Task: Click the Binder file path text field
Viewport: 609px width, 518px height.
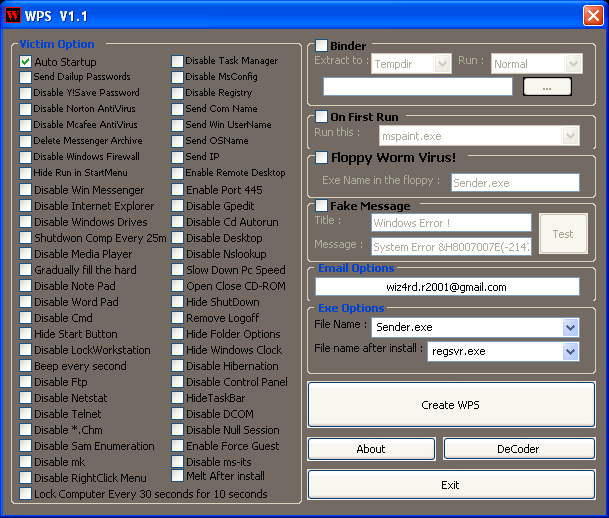Action: point(412,87)
